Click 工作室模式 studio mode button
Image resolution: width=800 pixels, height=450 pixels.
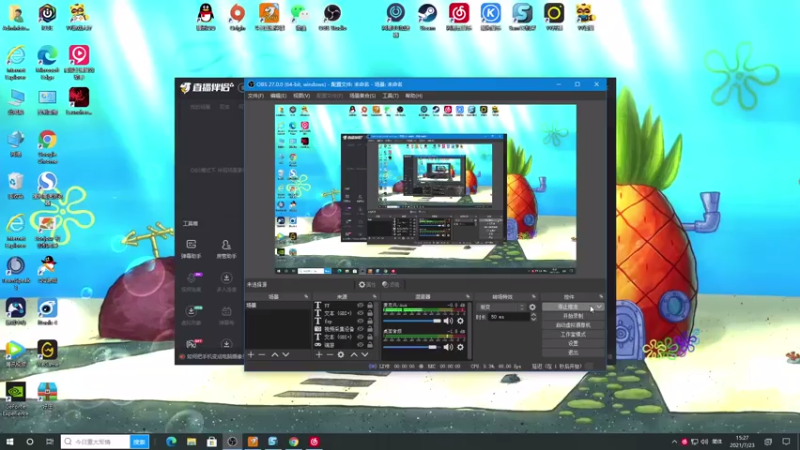pos(573,334)
